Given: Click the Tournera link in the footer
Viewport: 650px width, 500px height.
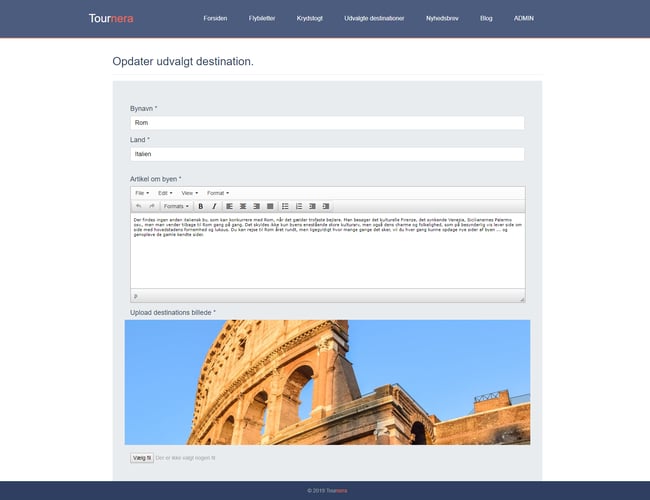Looking at the screenshot, I should [x=337, y=491].
